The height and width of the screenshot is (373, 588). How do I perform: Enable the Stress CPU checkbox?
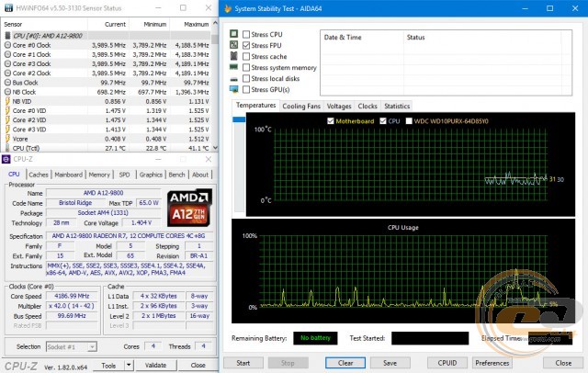click(x=246, y=35)
